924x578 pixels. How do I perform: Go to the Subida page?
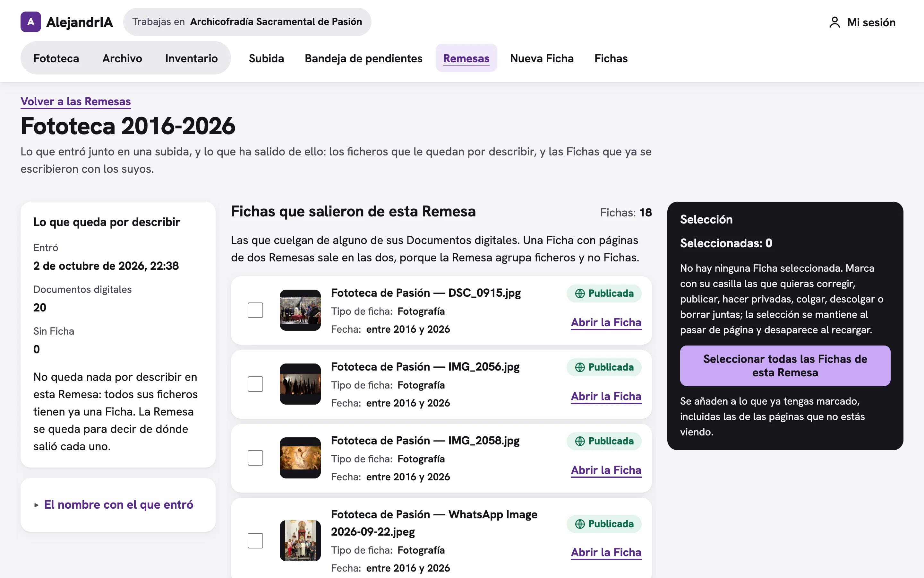click(266, 58)
